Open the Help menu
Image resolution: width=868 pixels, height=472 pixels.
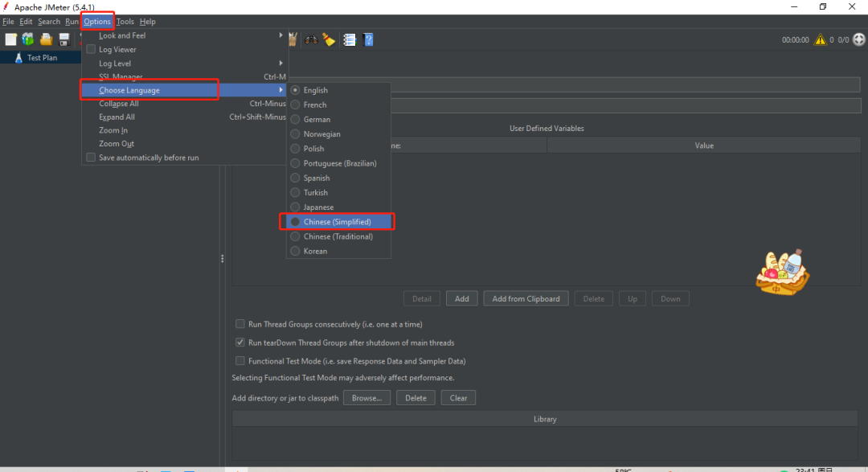pos(147,22)
